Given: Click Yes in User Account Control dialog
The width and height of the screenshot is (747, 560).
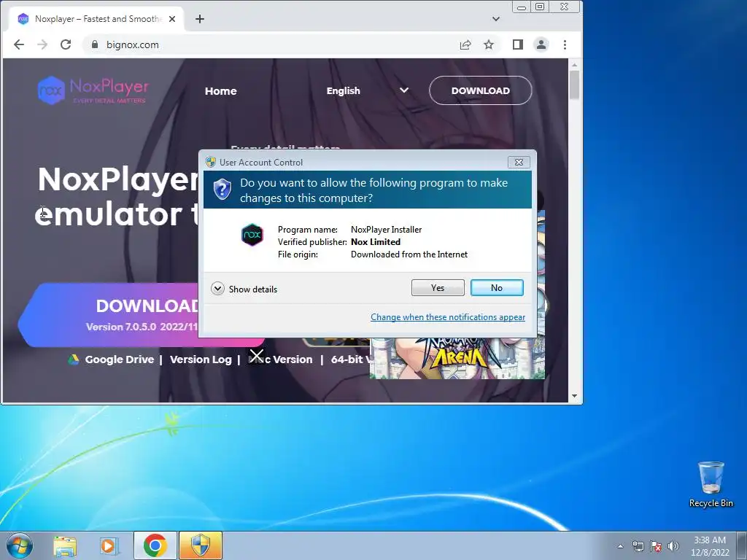Looking at the screenshot, I should click(x=438, y=287).
